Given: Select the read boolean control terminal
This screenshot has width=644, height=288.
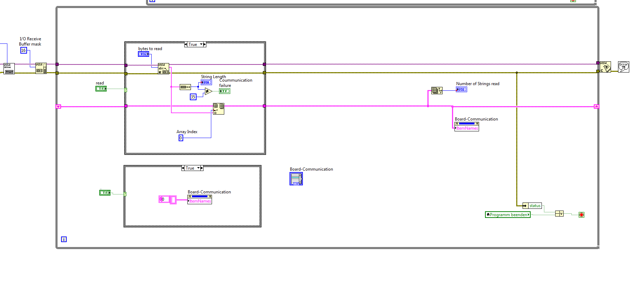Looking at the screenshot, I should 101,89.
